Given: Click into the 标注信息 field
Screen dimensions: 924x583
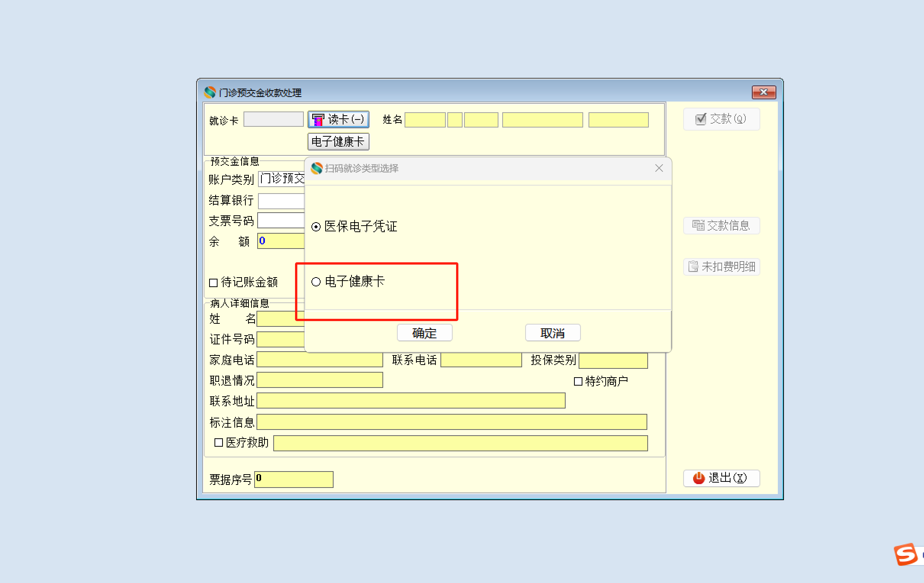Looking at the screenshot, I should pos(451,422).
